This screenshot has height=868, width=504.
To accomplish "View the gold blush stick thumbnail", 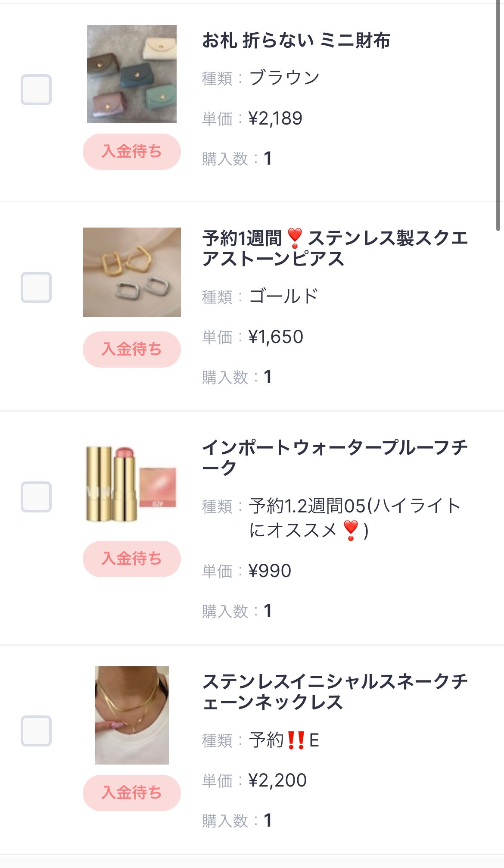I will (132, 481).
